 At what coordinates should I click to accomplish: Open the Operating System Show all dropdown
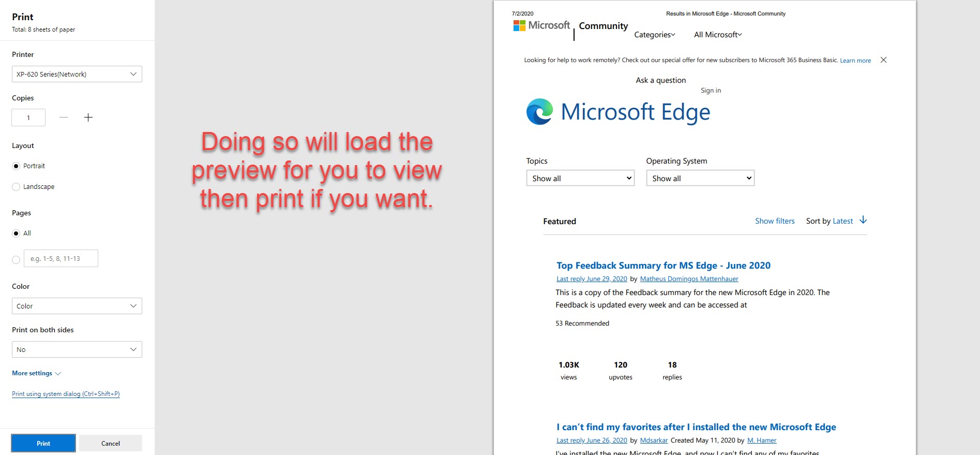(700, 178)
